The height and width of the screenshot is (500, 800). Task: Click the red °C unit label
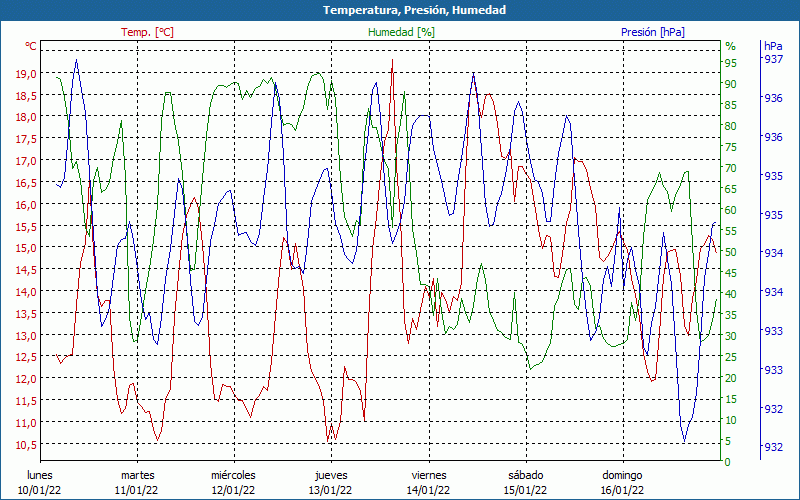click(31, 46)
